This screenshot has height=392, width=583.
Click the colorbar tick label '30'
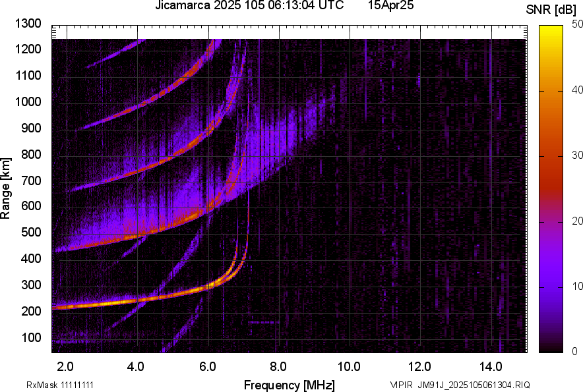point(577,155)
